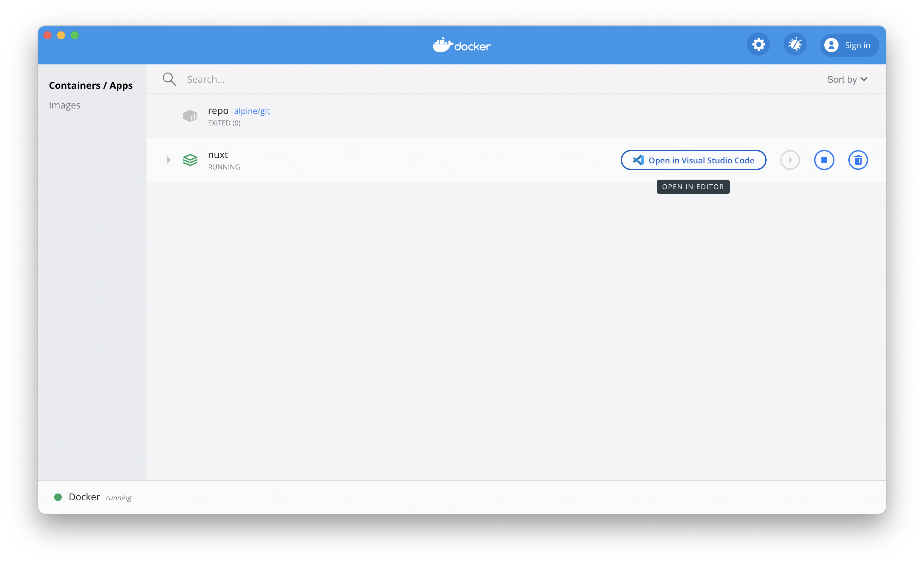Viewport: 924px width, 564px height.
Task: Maximize the window with green button
Action: (x=75, y=35)
